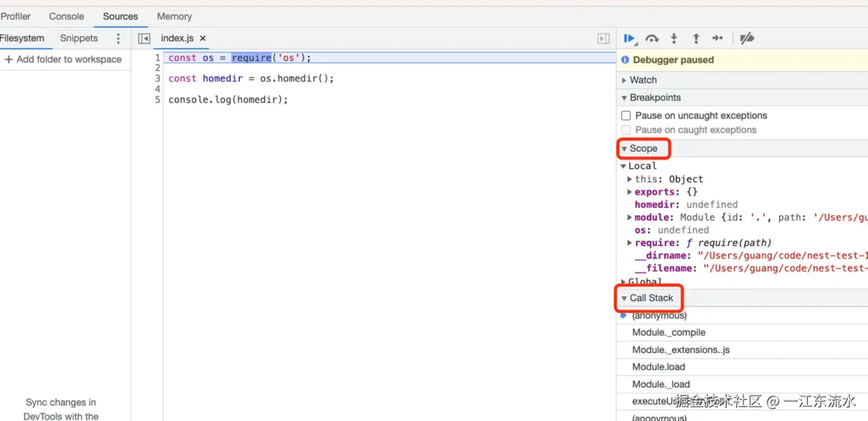Click the plus icon to add folder
The width and height of the screenshot is (868, 421).
9,60
